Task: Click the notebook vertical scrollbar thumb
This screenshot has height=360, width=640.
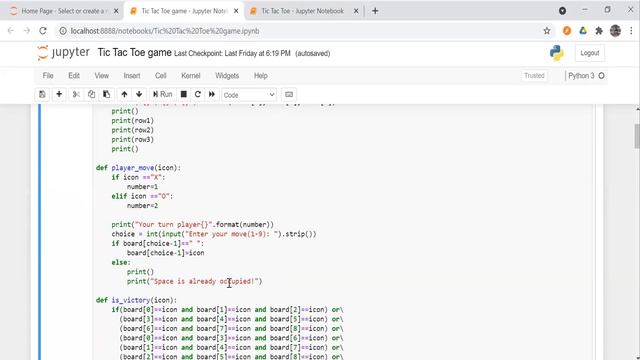Action: coord(637,136)
